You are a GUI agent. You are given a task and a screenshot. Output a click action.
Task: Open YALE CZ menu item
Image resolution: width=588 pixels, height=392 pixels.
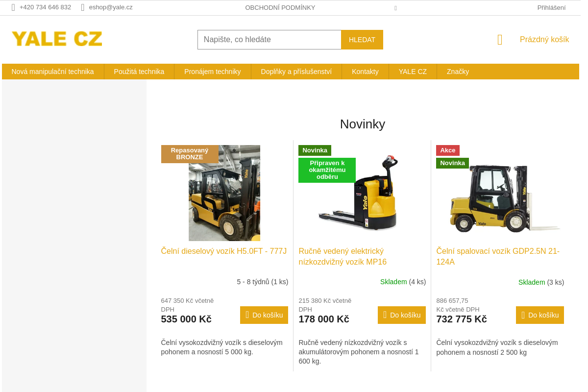pos(413,72)
